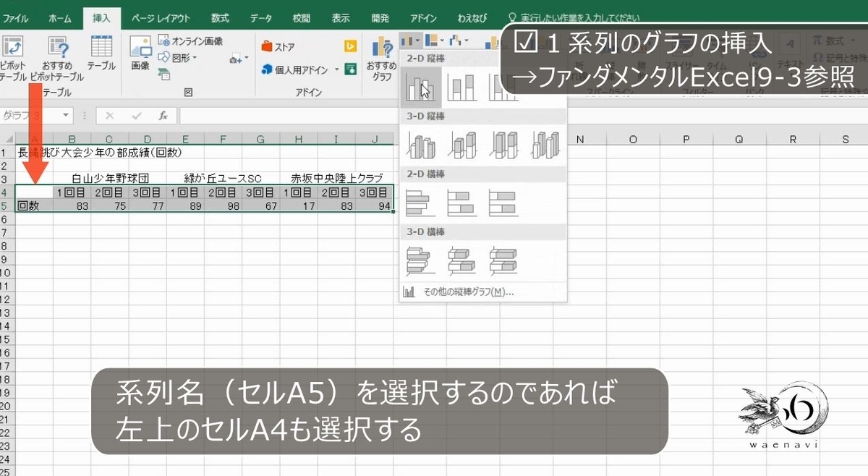The image size is (868, 476).
Task: Switch to the 数式 tab
Action: coord(221,18)
